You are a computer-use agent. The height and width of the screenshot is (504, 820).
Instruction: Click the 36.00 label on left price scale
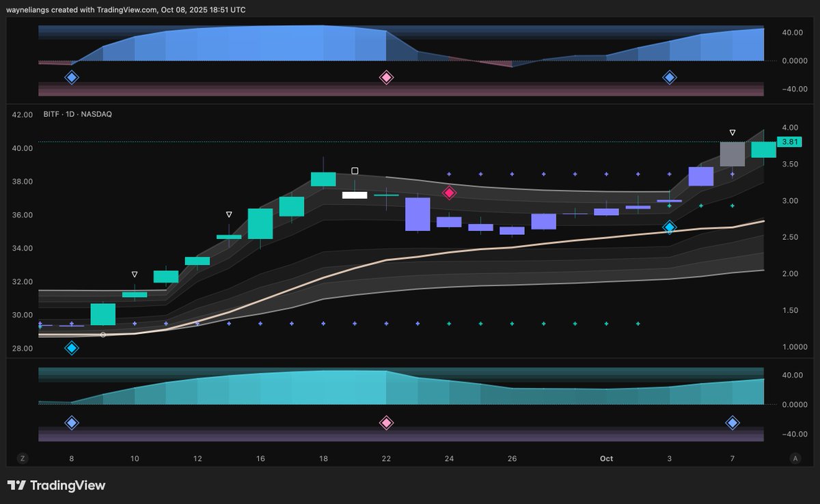coord(23,215)
